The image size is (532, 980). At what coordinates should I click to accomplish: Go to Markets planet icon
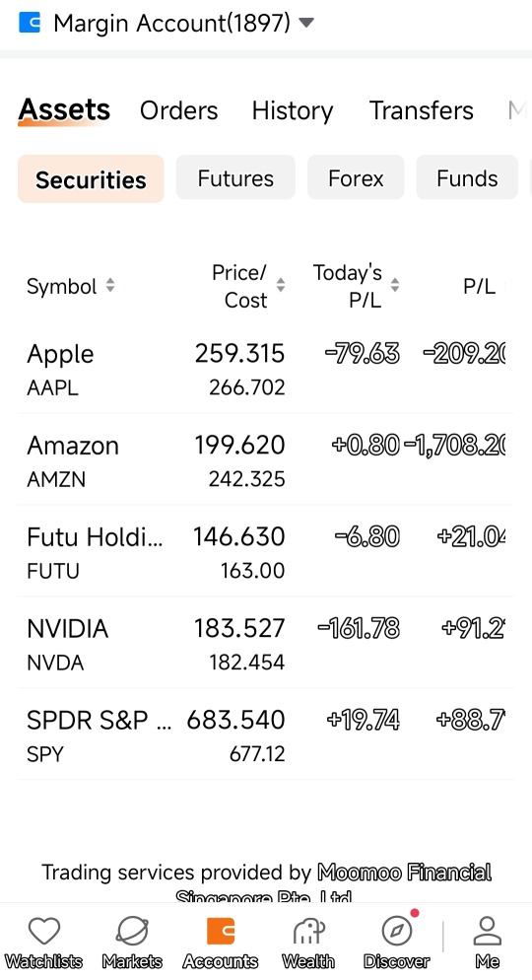coord(132,932)
